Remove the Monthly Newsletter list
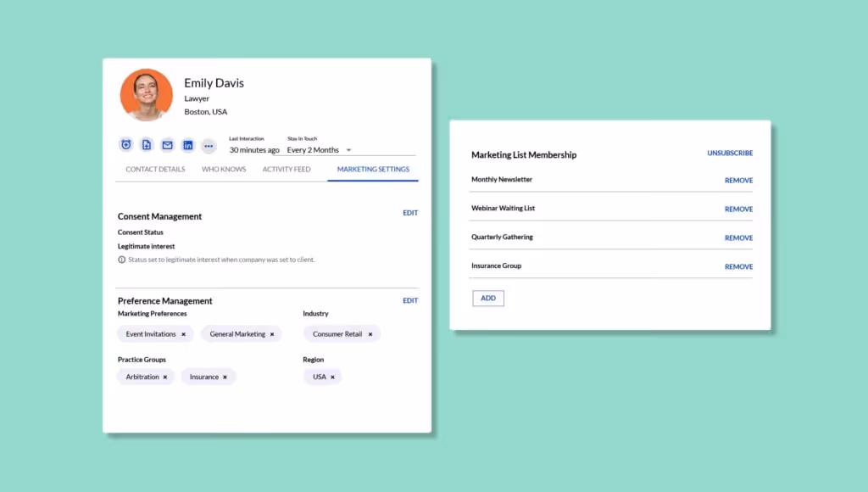Image resolution: width=868 pixels, height=492 pixels. [x=738, y=180]
